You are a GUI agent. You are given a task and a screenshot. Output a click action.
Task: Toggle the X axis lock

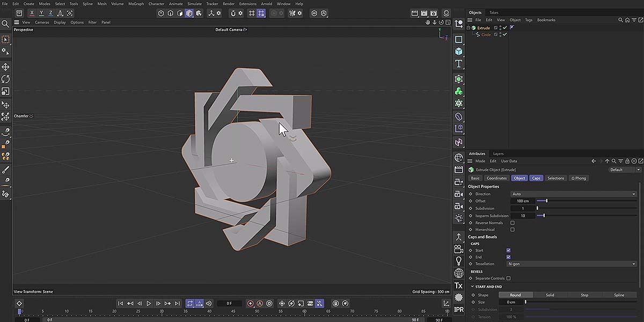point(32,13)
